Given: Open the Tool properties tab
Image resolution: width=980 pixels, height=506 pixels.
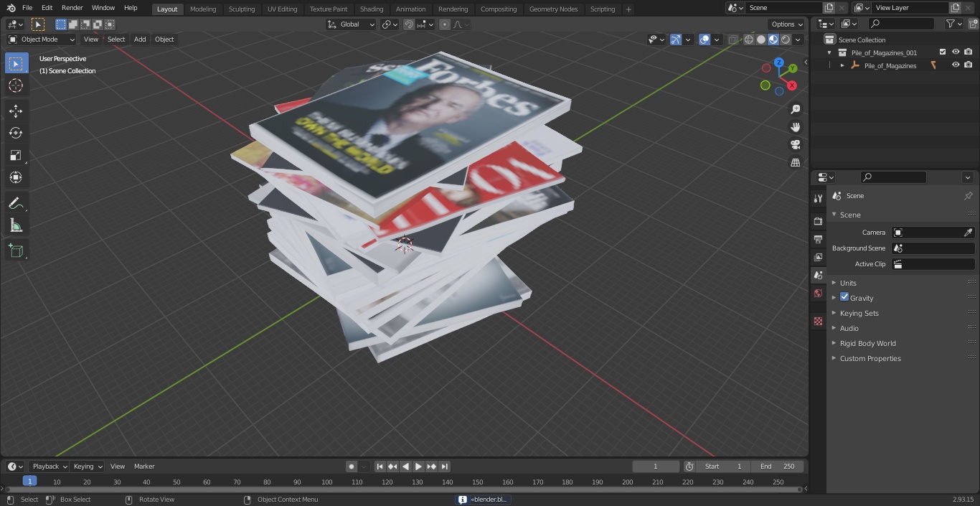Looking at the screenshot, I should pos(818,198).
